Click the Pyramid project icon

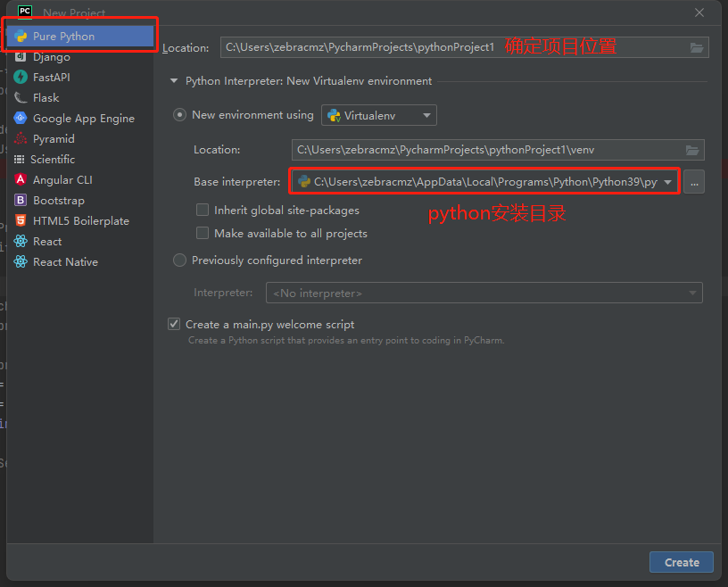(x=21, y=138)
